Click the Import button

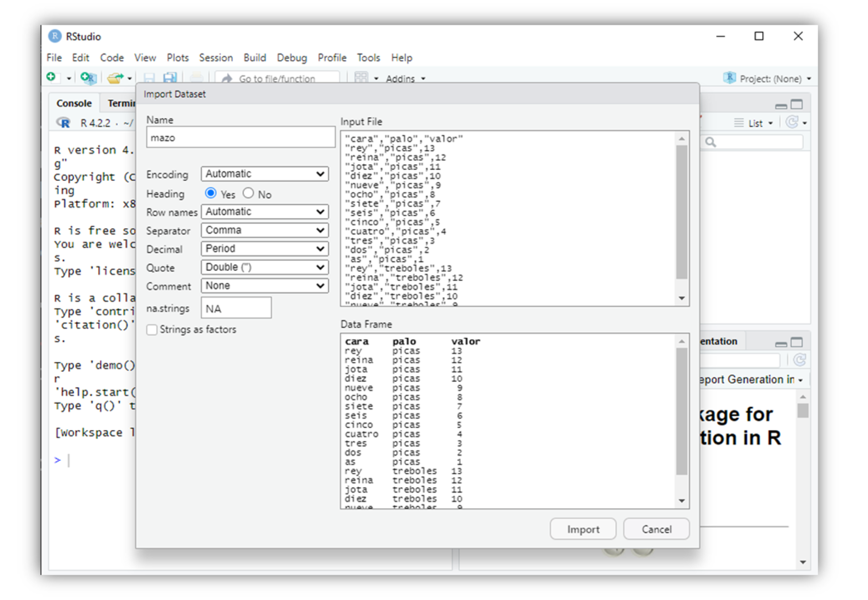tap(583, 529)
